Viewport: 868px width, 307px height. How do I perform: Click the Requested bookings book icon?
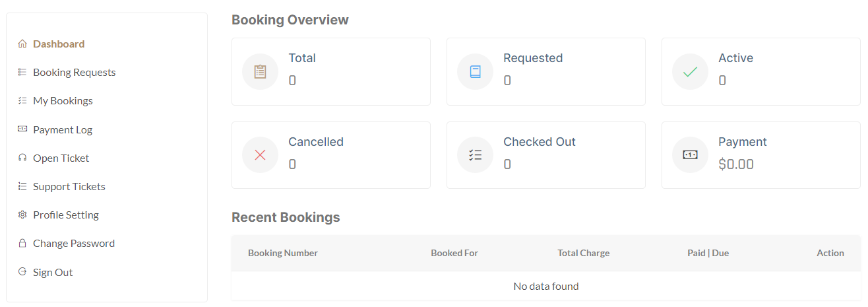(475, 71)
